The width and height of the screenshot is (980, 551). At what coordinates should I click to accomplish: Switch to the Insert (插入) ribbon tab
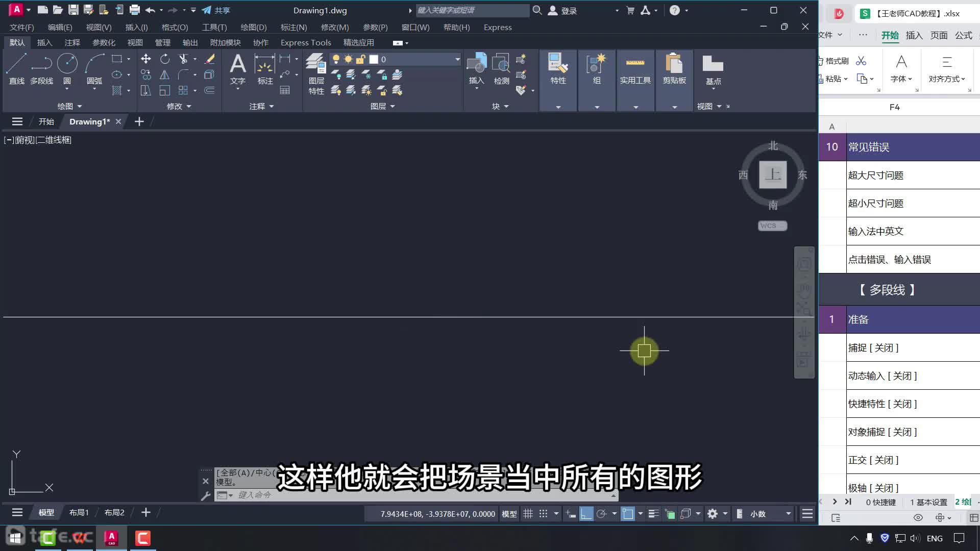(44, 42)
